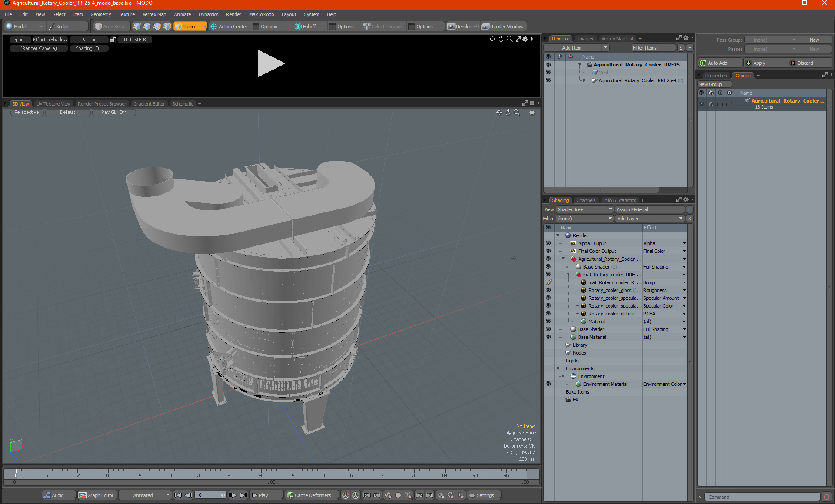Toggle visibility of Rotary_cooler_diffuse layer
Viewport: 835px width, 504px height.
(x=548, y=314)
